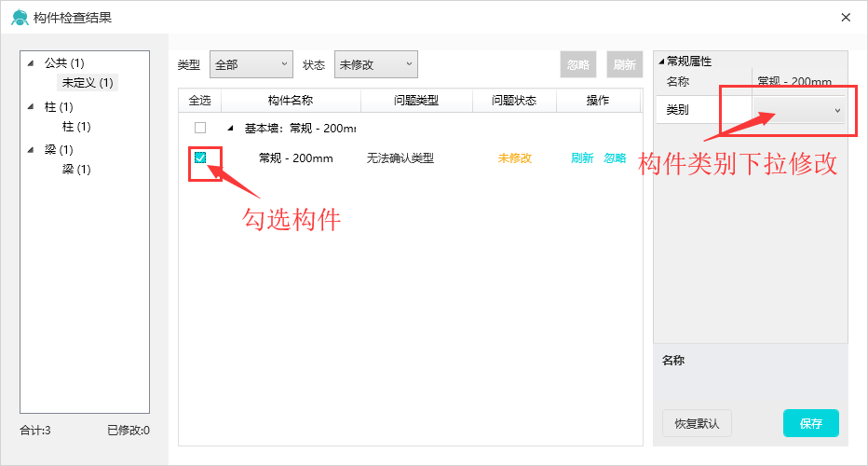
Task: Click the 操作 column header
Action: click(x=598, y=101)
